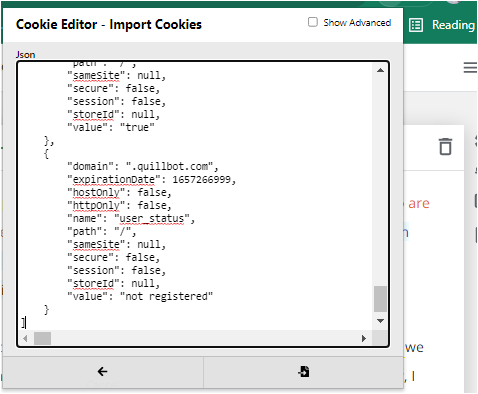
Task: Click the "httpOnly": false line
Action: [x=120, y=206]
